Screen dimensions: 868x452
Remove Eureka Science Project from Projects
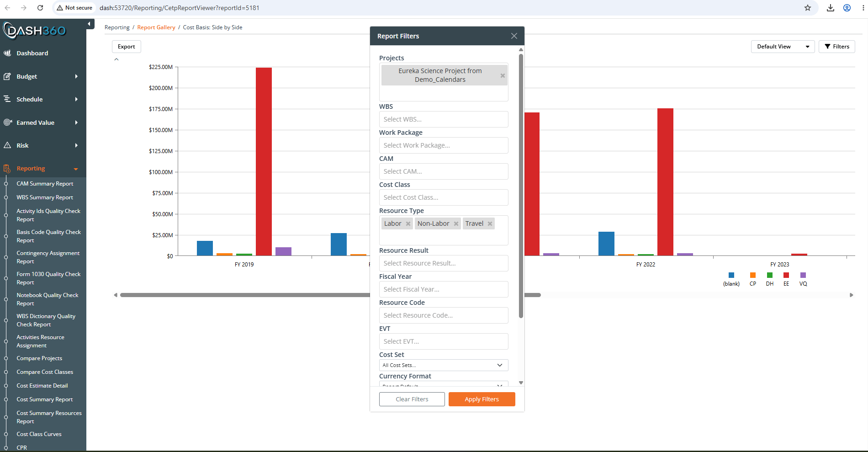coord(503,75)
